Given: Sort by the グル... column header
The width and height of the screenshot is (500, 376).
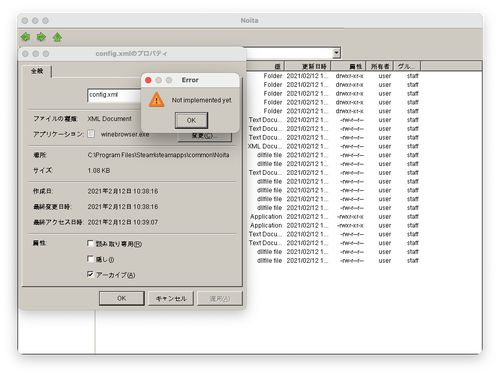Looking at the screenshot, I should click(x=407, y=66).
